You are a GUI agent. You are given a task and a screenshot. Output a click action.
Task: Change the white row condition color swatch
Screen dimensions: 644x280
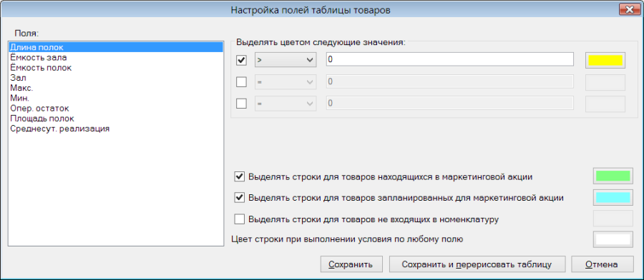coord(613,239)
